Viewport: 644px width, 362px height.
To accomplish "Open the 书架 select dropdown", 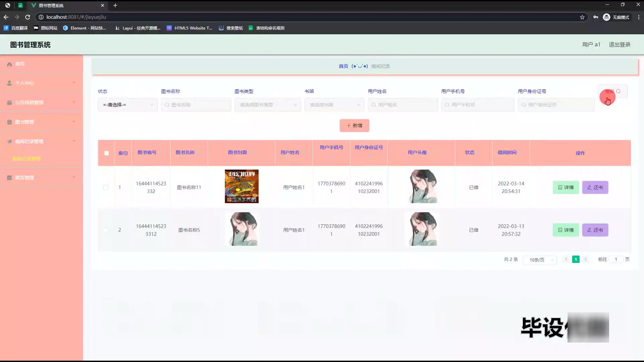I will [x=334, y=105].
